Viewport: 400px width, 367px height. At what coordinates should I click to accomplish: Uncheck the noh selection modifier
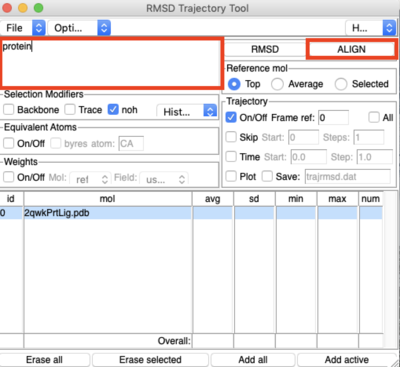pos(113,109)
